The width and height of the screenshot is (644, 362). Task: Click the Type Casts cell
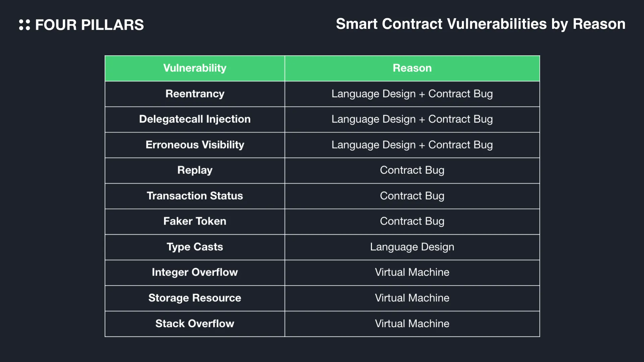point(195,247)
